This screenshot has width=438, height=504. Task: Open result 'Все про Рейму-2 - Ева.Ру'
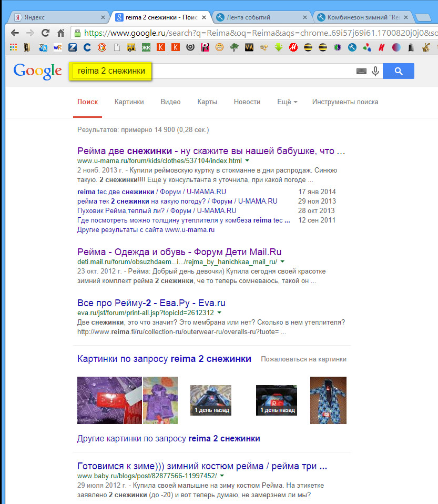[x=151, y=303]
